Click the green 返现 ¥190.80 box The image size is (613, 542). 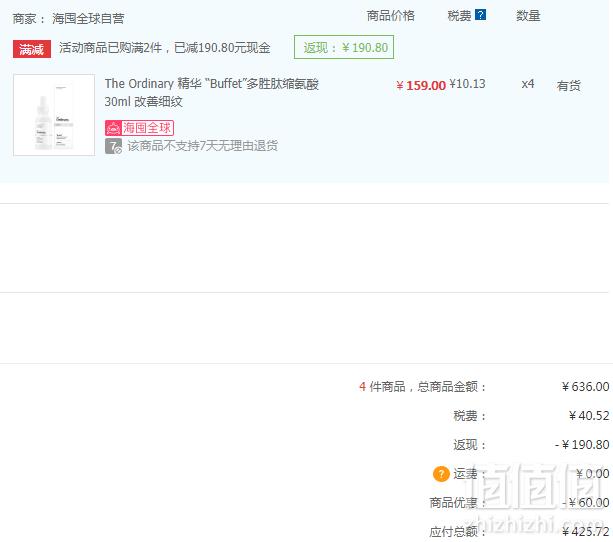coord(344,47)
